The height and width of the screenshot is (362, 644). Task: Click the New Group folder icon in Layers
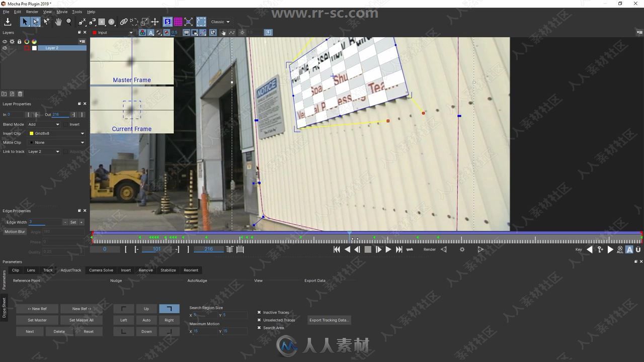[4, 94]
